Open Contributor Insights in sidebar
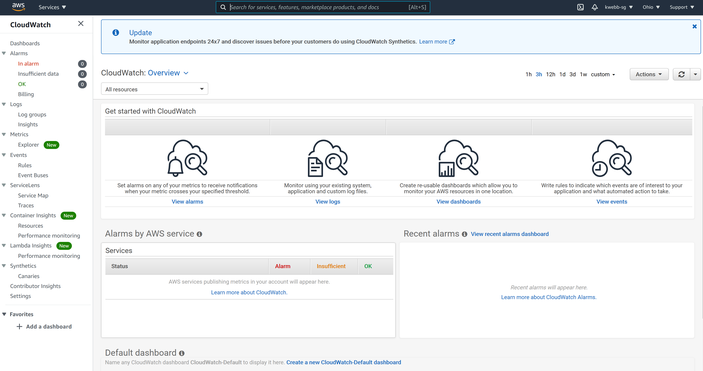 coord(35,286)
